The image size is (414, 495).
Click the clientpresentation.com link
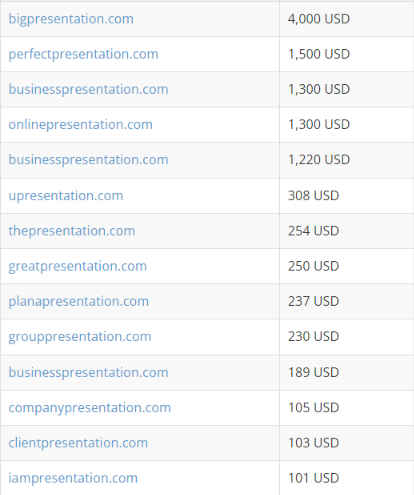78,443
